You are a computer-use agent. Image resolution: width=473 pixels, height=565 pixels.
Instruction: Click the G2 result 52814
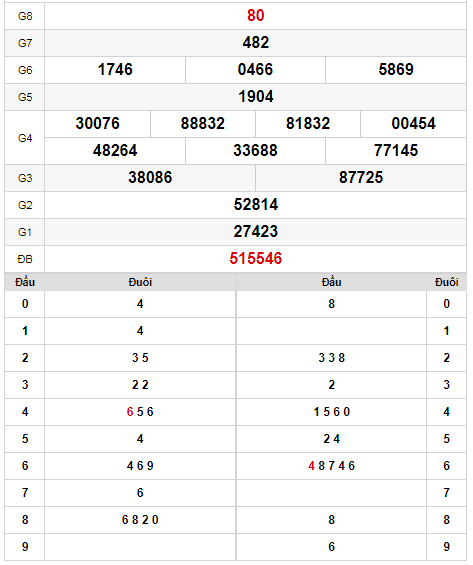[255, 205]
